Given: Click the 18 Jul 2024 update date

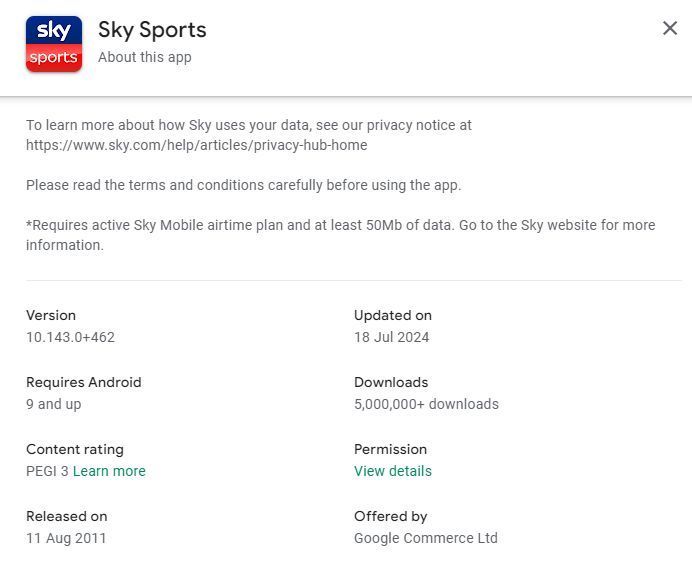Looking at the screenshot, I should click(x=391, y=337).
